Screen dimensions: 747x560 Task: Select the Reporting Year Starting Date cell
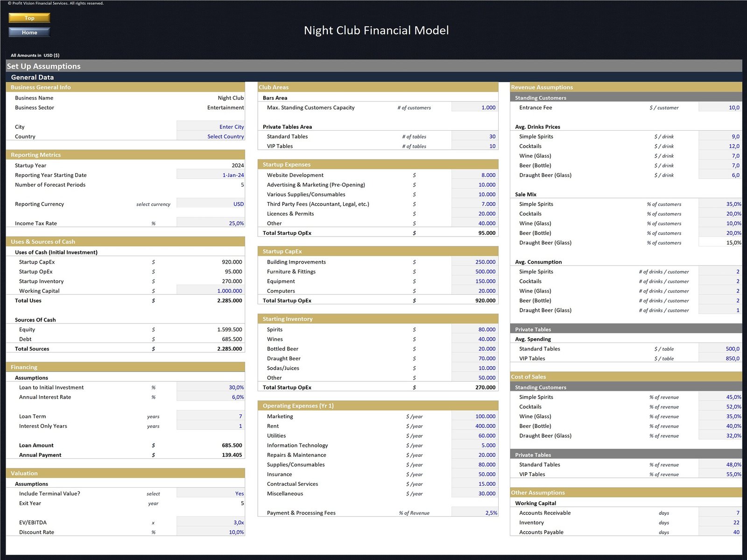[x=211, y=175]
